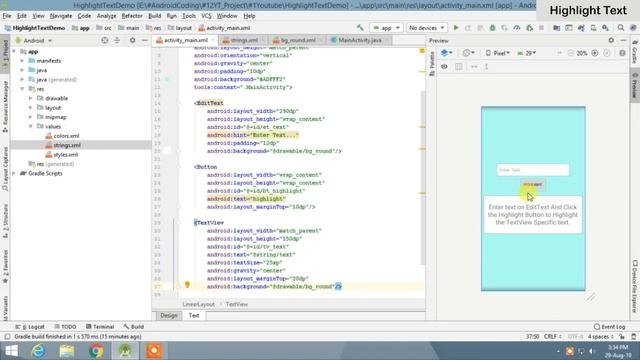
Task: Open the API 29 version dropdown in Preview
Action: pyautogui.click(x=527, y=53)
